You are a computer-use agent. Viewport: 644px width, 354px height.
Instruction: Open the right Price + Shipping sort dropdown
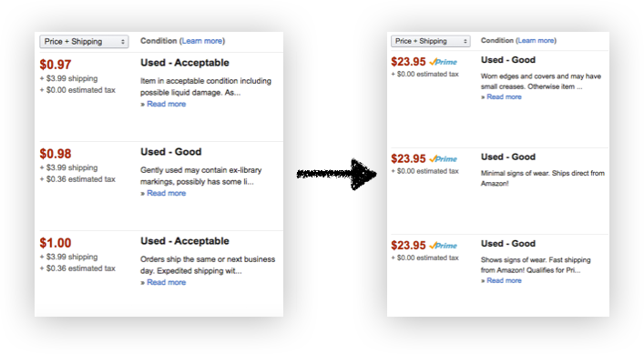point(431,41)
